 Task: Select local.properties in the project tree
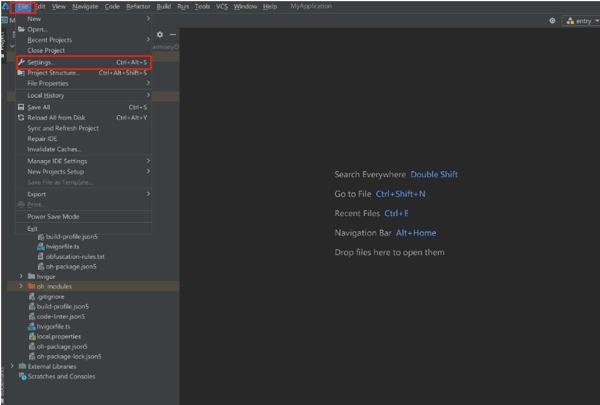57,336
